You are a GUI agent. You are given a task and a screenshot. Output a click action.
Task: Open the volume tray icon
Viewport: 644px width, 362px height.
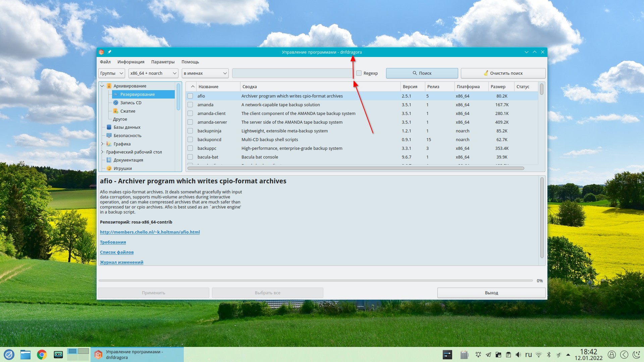click(x=518, y=355)
